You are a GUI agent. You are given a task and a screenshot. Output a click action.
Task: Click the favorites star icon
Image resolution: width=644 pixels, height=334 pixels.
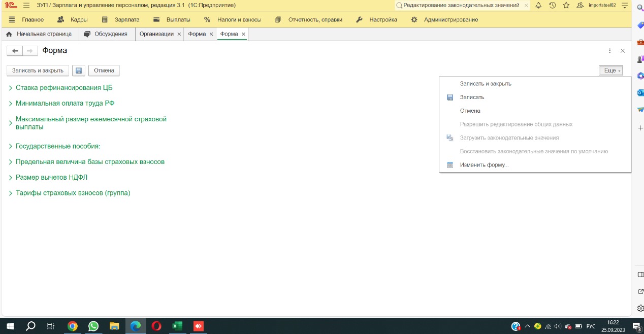pyautogui.click(x=566, y=5)
